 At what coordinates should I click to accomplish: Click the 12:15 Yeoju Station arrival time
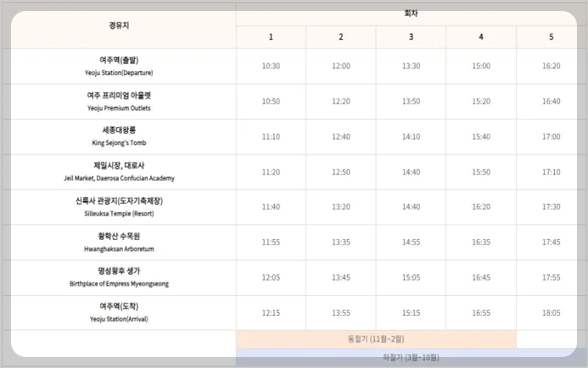pyautogui.click(x=270, y=313)
